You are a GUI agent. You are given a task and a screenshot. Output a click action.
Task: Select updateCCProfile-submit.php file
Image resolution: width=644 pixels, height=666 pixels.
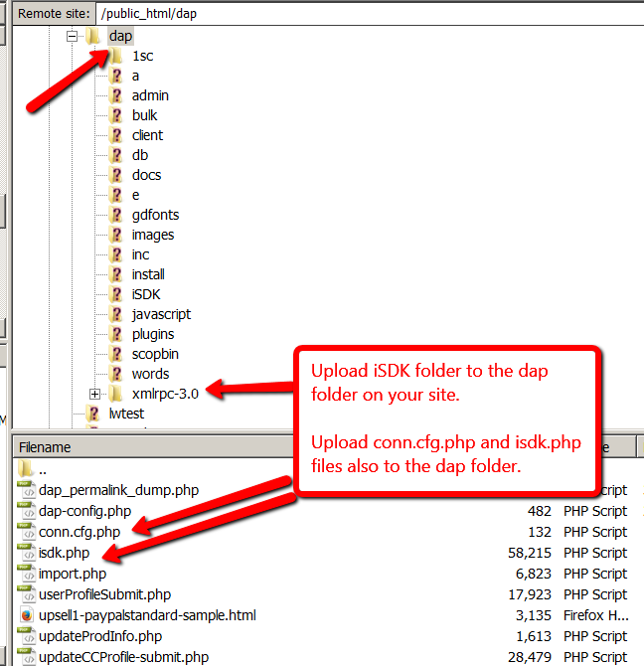pos(123,657)
